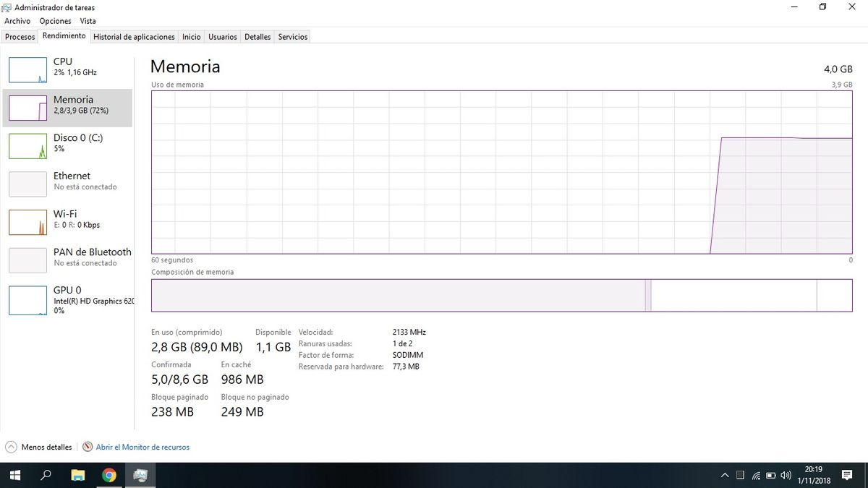Open the Wi-Fi performance graph
The image size is (868, 488).
[27, 222]
